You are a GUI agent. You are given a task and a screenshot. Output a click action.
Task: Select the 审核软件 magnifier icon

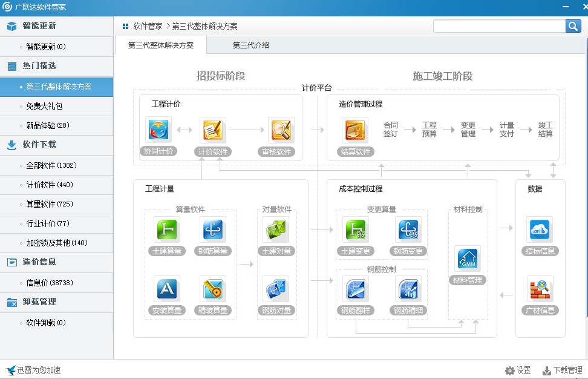click(x=281, y=130)
